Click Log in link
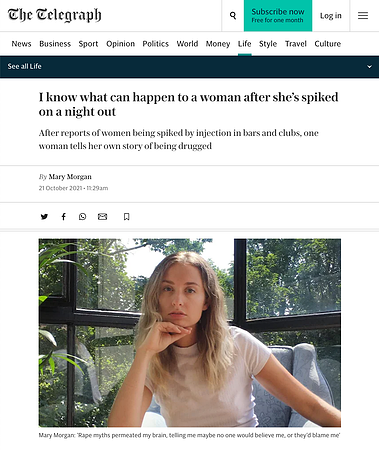 coord(331,16)
